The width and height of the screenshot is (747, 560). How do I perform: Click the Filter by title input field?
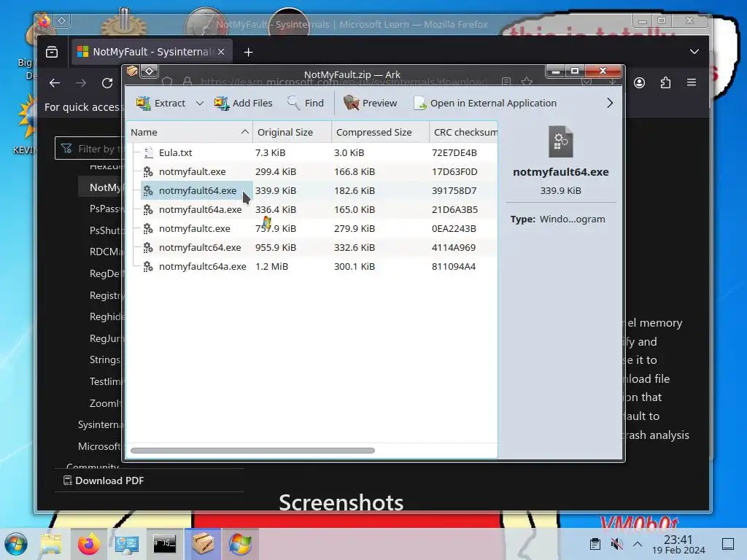[88, 149]
